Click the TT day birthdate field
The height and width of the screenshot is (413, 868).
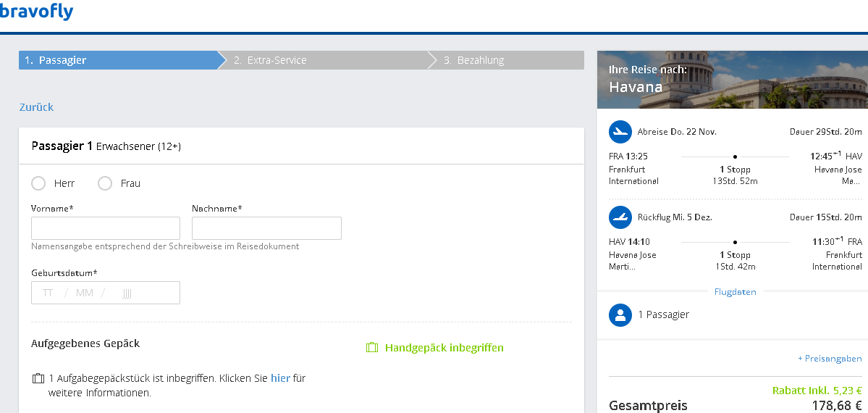click(49, 293)
